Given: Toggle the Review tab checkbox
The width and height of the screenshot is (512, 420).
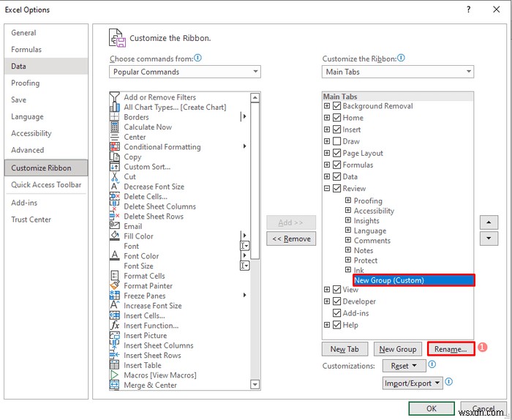Looking at the screenshot, I should tap(336, 188).
